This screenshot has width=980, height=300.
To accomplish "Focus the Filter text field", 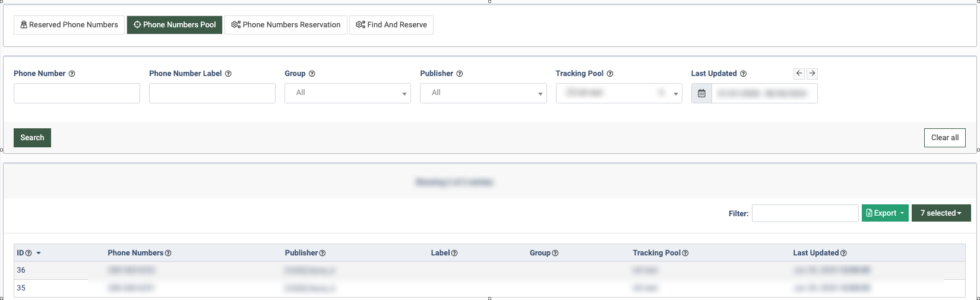I will [x=805, y=213].
